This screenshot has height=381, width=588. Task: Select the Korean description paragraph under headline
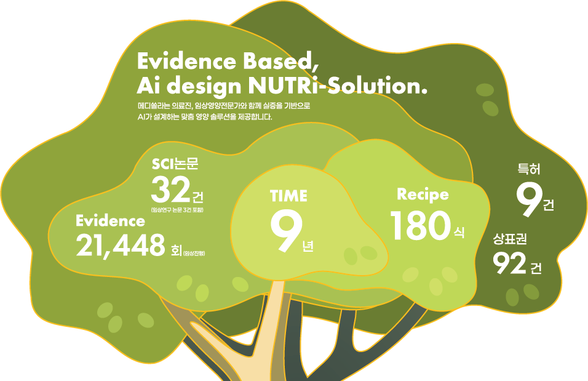click(224, 111)
